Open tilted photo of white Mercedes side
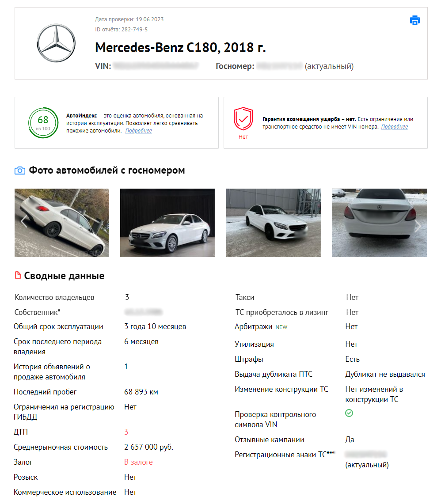 (62, 223)
